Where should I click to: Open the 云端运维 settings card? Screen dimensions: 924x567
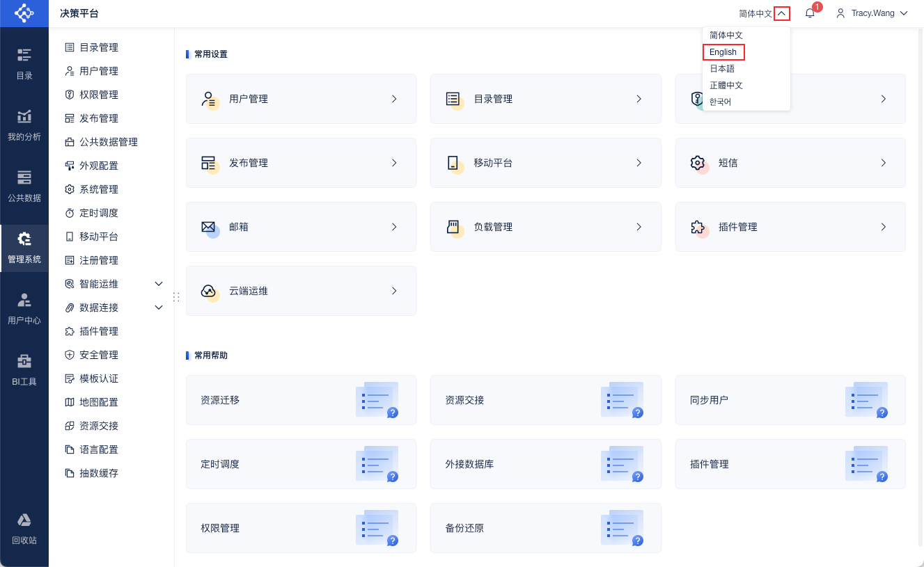click(301, 291)
